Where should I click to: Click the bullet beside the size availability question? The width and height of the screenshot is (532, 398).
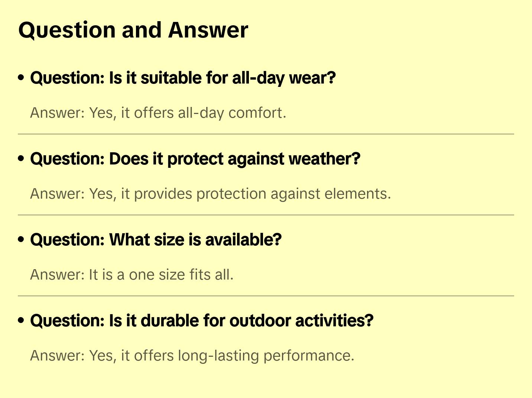[21, 239]
